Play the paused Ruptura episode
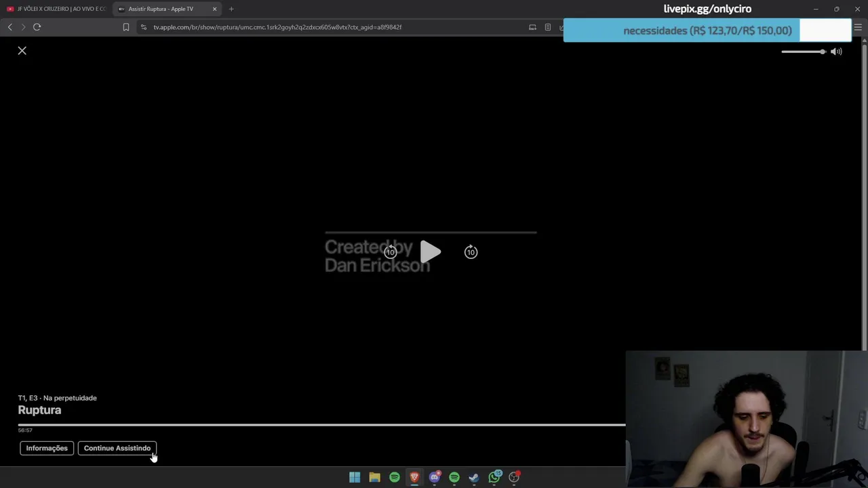 [x=431, y=252]
